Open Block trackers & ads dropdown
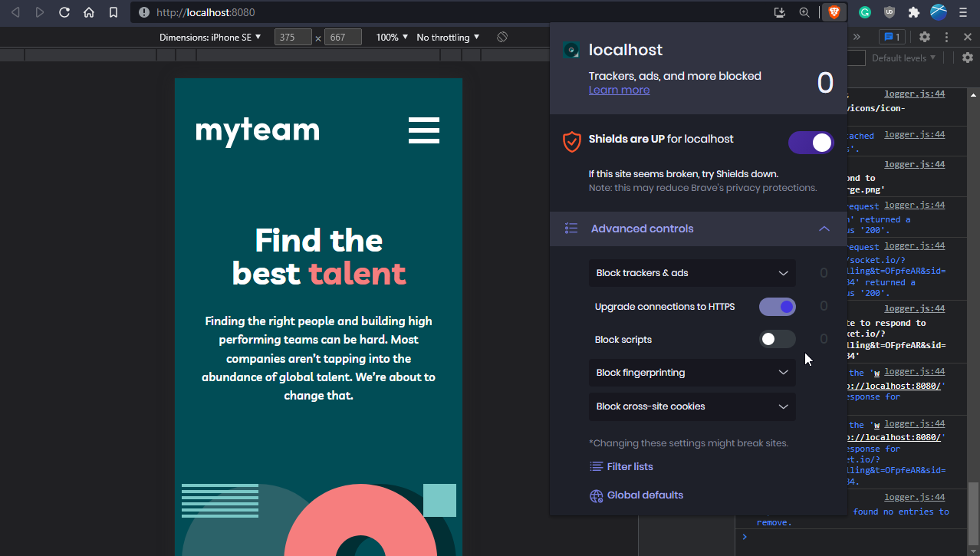This screenshot has width=980, height=556. (x=692, y=273)
